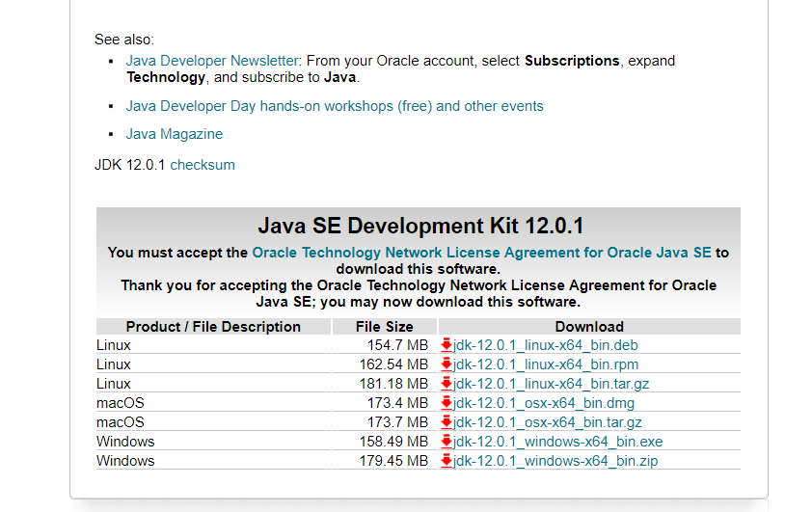Click the red download icon beside linux-x64_bin.rpm
This screenshot has width=812, height=512.
[x=447, y=364]
